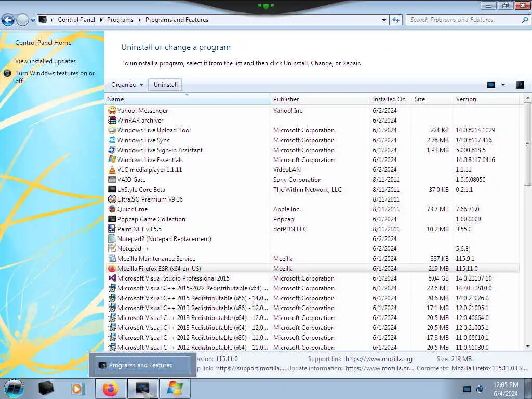Sort by the Name column header
The height and width of the screenshot is (399, 532).
[x=187, y=99]
